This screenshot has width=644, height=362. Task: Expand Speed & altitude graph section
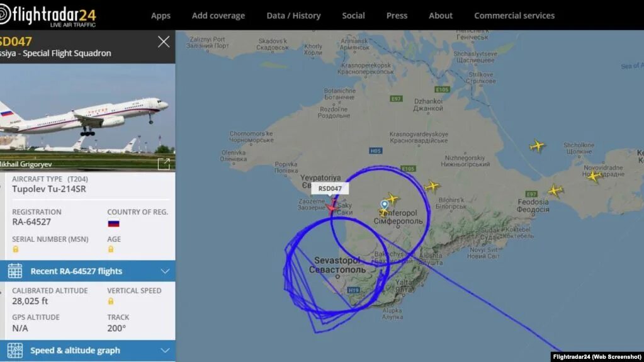click(x=88, y=351)
